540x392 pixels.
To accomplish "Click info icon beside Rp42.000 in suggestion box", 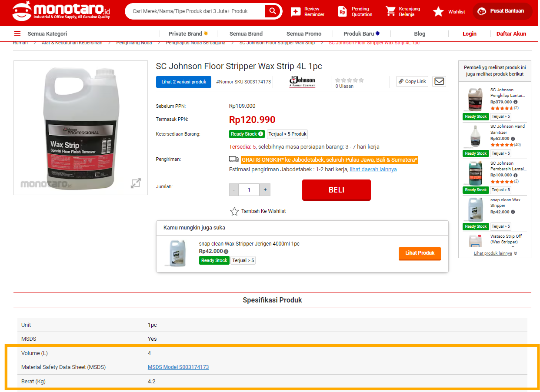I will coord(226,252).
